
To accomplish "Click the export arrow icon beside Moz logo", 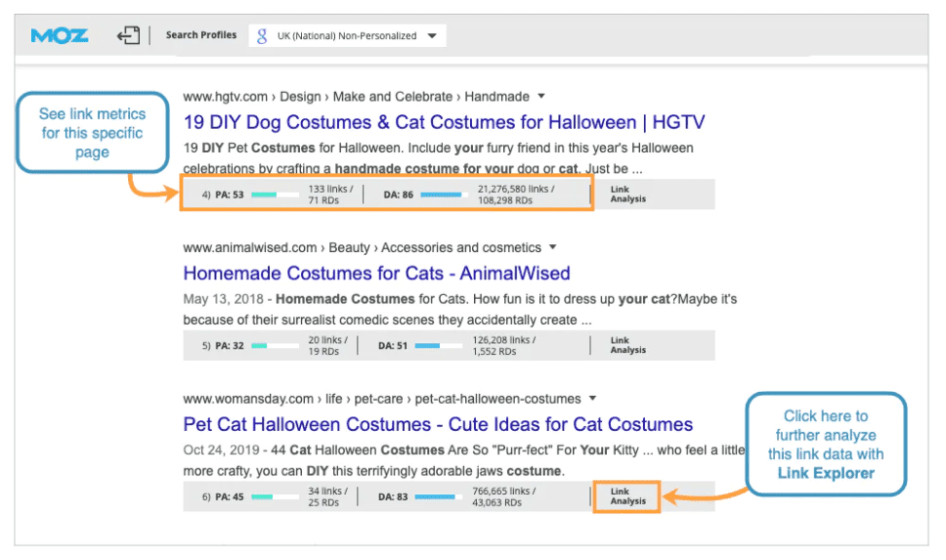I will click(128, 35).
